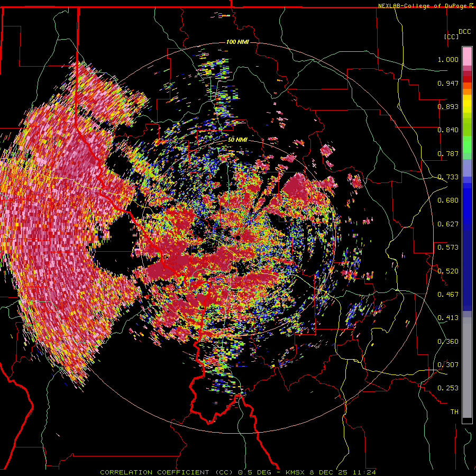Click the 0.253 scale value
Screen dimensions: 476x476
click(448, 388)
